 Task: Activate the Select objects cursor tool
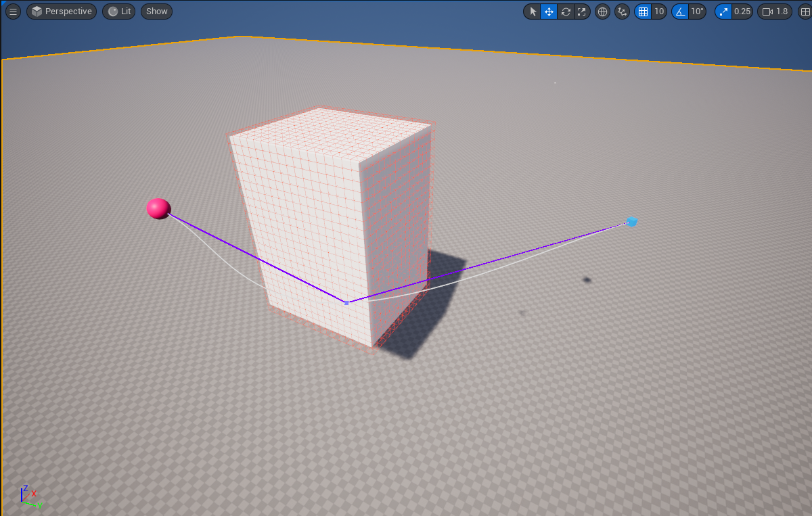click(533, 11)
